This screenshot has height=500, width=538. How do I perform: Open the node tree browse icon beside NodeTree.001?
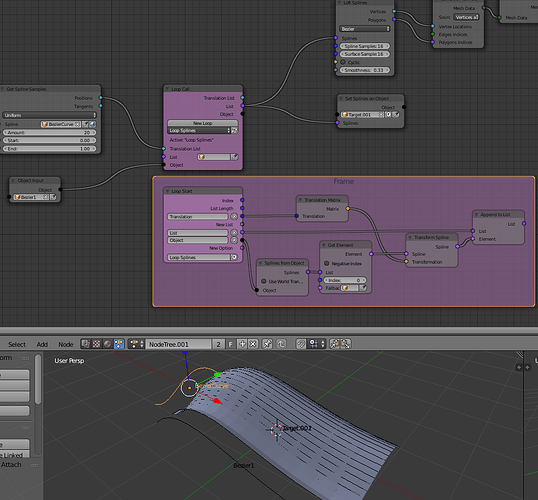point(137,344)
